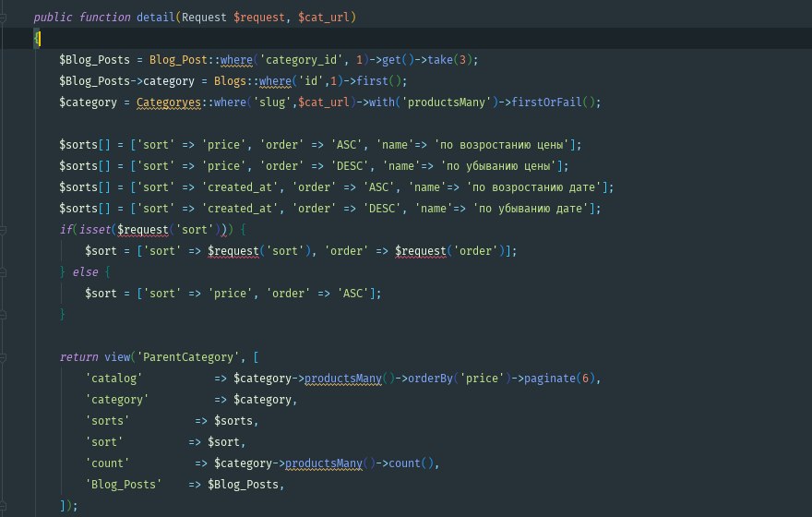
Task: Click the 'productsMany' string inside with()
Action: point(447,102)
